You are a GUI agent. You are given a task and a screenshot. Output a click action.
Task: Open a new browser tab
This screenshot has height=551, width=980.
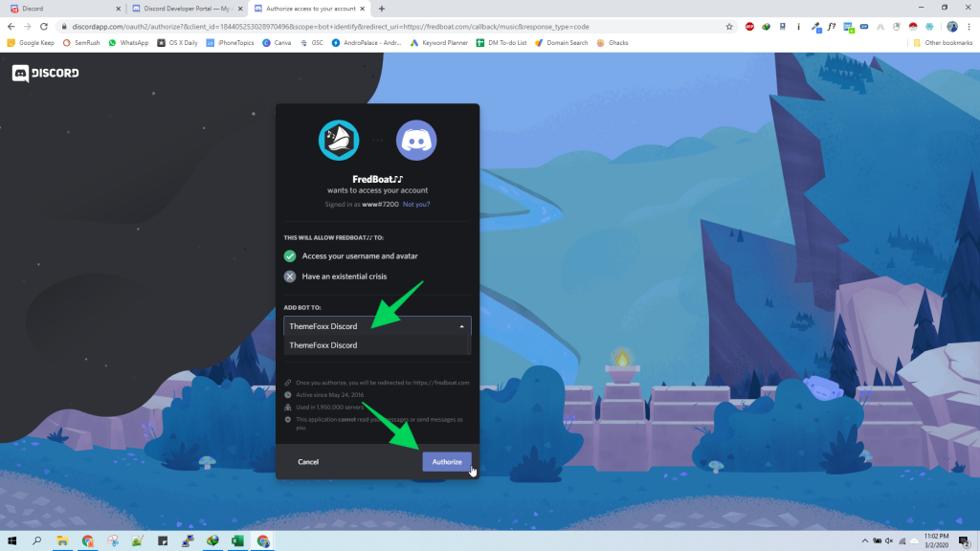pyautogui.click(x=382, y=9)
